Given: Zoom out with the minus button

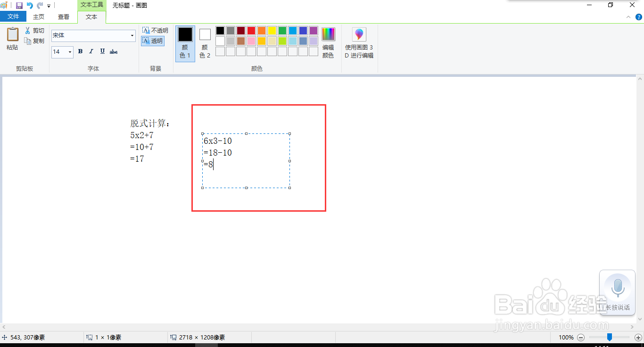Looking at the screenshot, I should point(581,337).
